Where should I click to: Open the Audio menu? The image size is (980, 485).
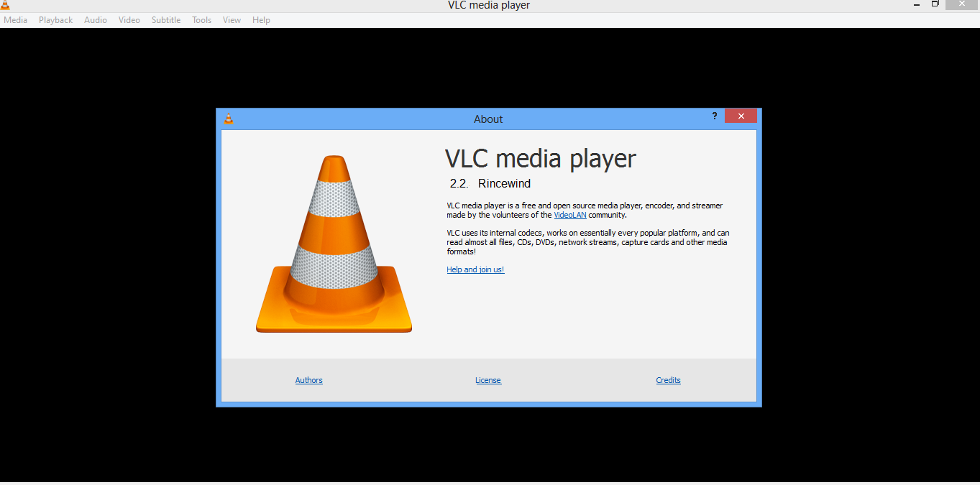click(96, 20)
